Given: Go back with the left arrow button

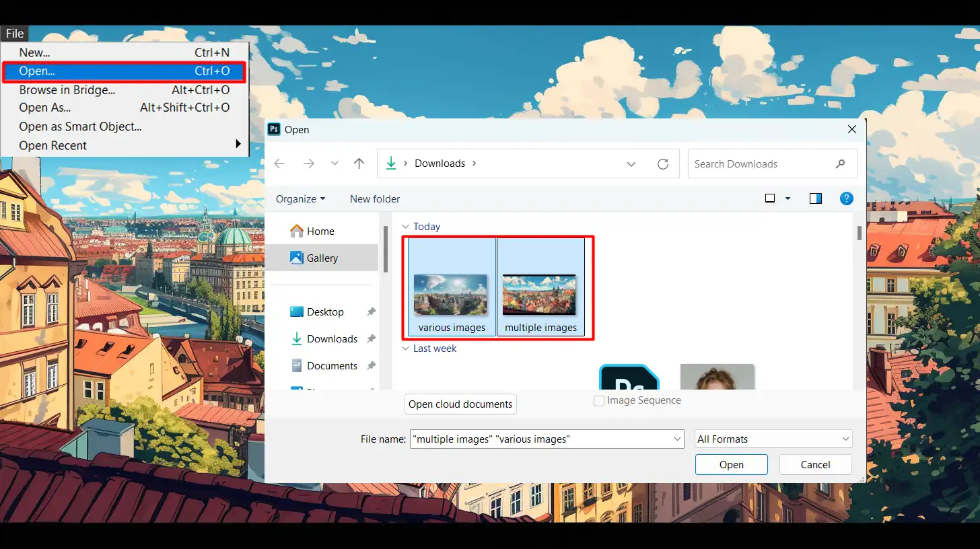Looking at the screenshot, I should 279,163.
